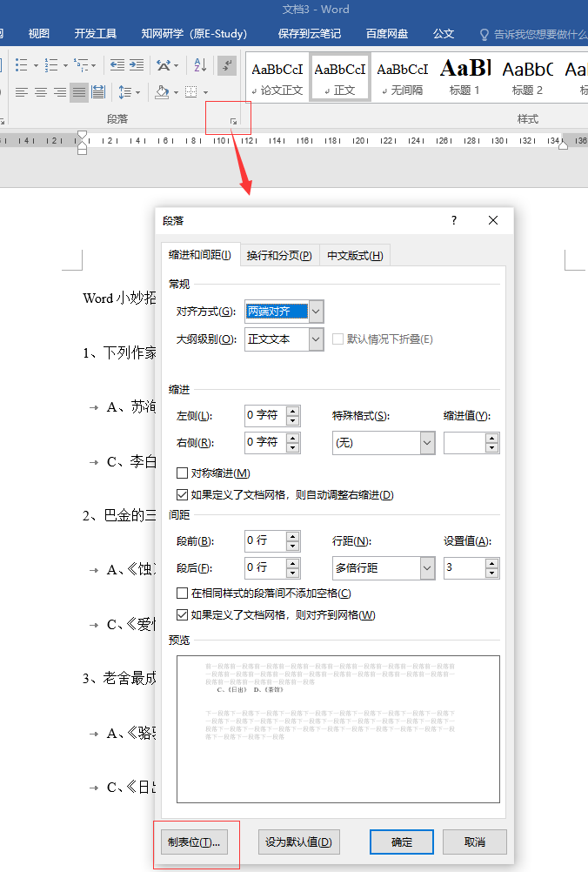Align text right

click(60, 91)
